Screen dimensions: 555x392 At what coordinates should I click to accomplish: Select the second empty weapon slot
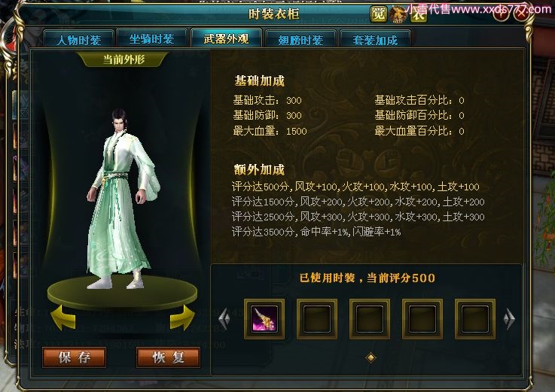click(370, 319)
